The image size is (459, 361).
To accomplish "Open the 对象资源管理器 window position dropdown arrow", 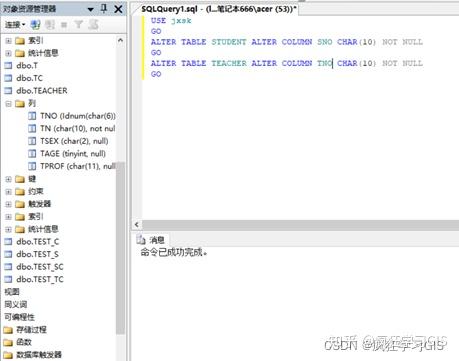I will [x=90, y=9].
